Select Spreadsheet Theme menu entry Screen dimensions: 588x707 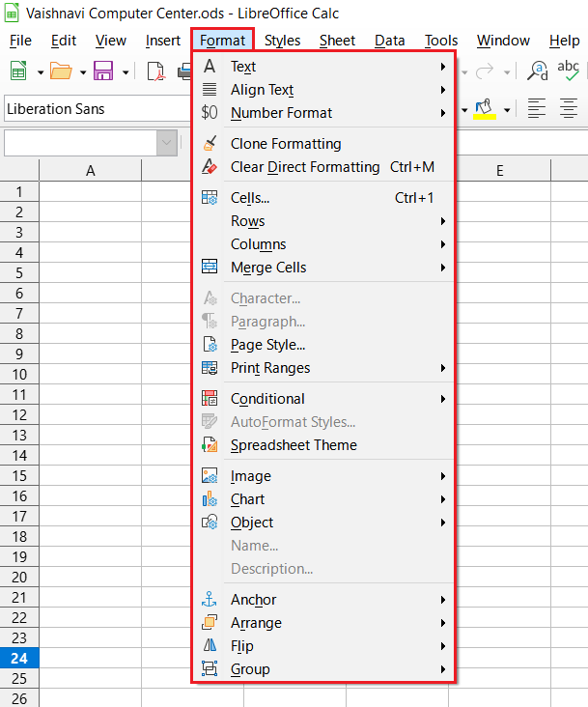coord(324,445)
